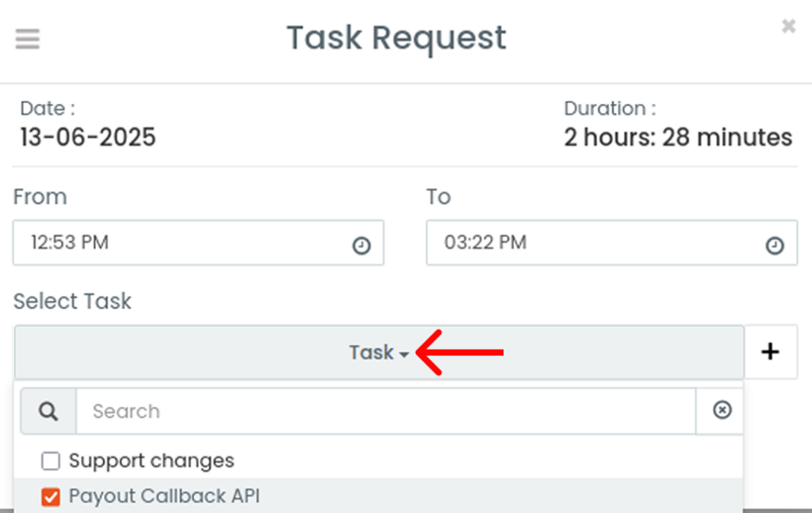Image resolution: width=812 pixels, height=513 pixels.
Task: Check the Support changes checkbox
Action: [51, 461]
